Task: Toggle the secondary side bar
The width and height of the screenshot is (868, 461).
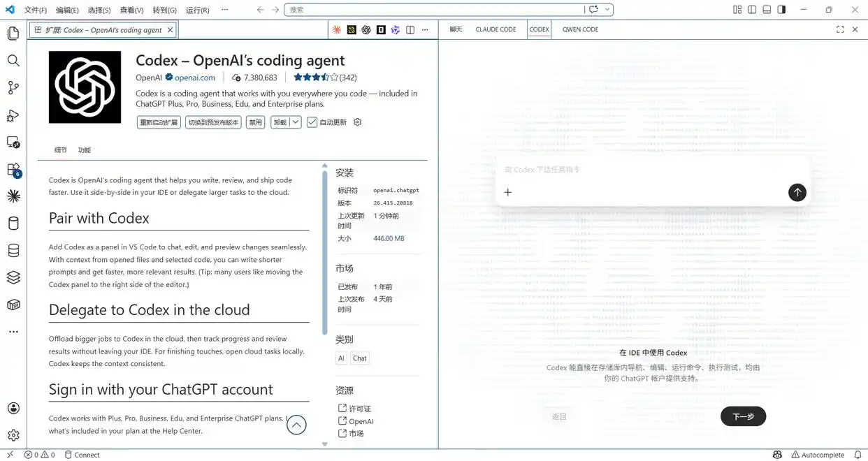Action: click(x=781, y=10)
